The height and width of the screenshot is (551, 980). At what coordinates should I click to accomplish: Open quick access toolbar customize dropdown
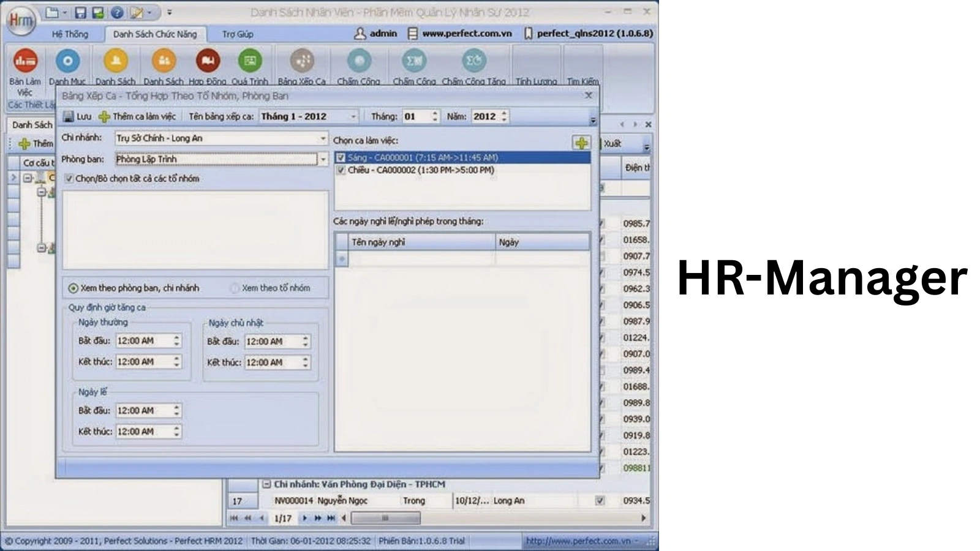170,12
